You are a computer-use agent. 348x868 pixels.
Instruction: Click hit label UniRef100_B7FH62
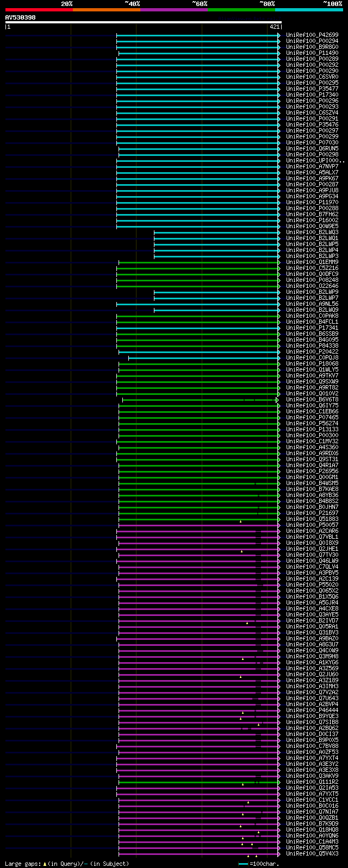312,214
